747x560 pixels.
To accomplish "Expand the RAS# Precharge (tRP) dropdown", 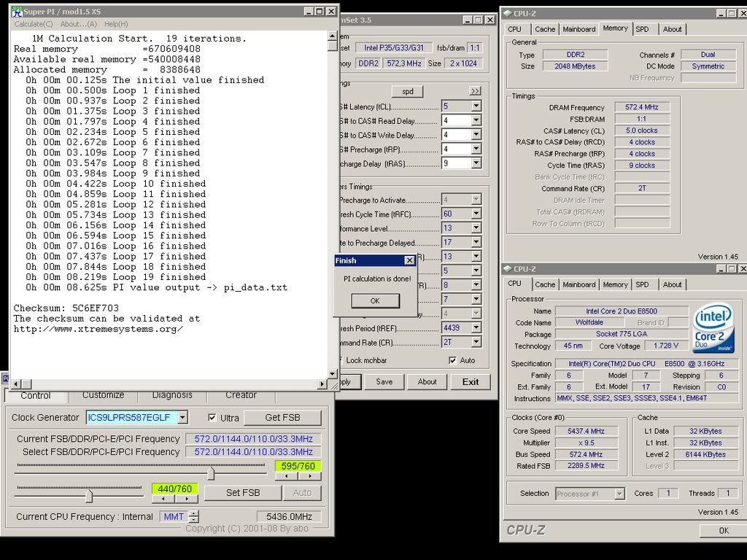I will [x=476, y=149].
